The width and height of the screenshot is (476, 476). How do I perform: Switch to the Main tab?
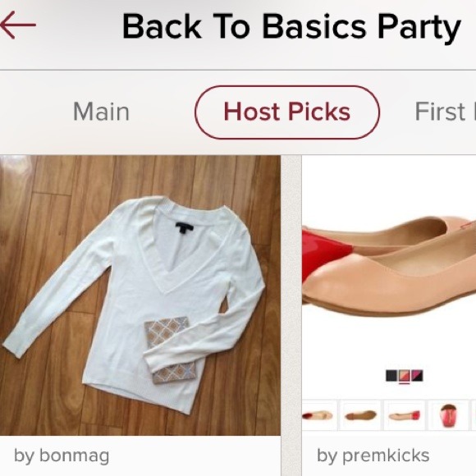coord(101,112)
